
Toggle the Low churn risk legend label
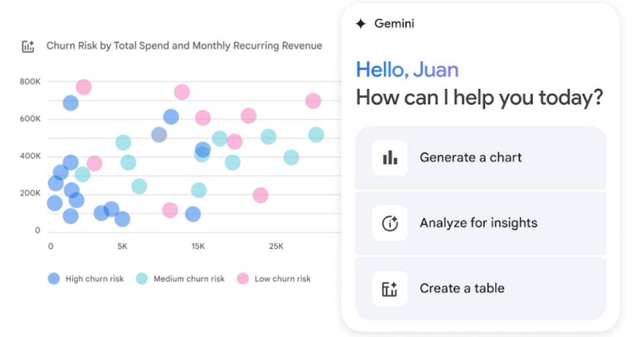pos(283,279)
